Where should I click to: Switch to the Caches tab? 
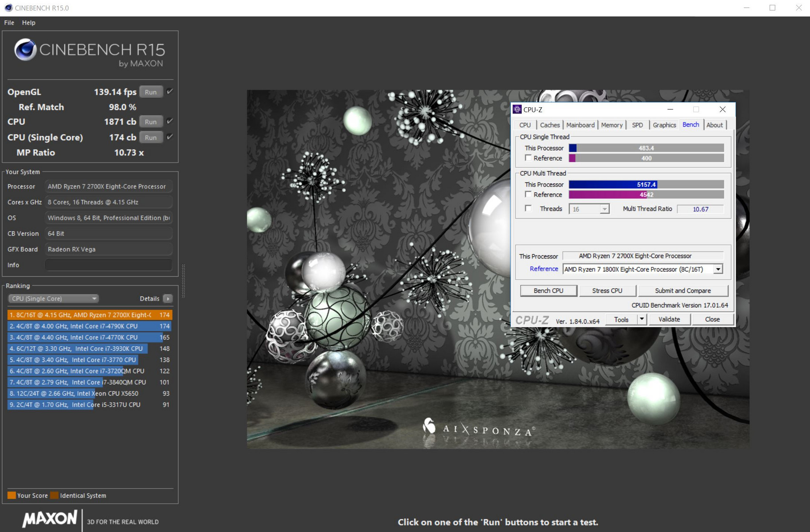[550, 125]
